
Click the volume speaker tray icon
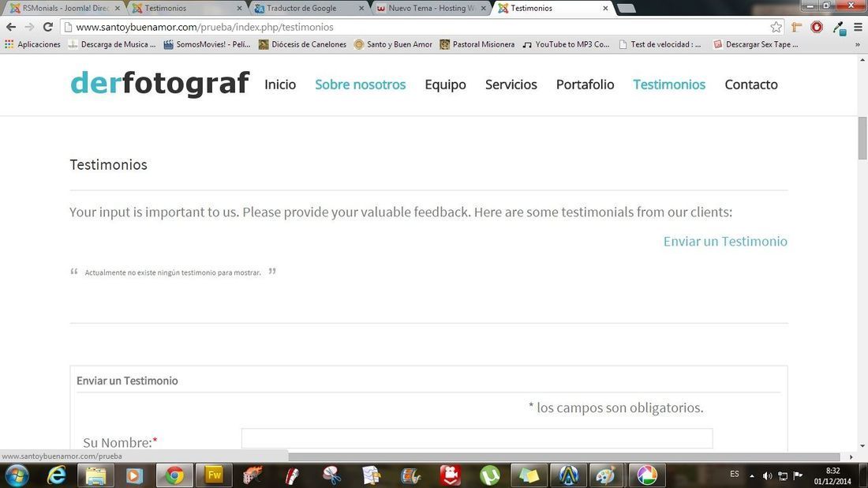767,475
